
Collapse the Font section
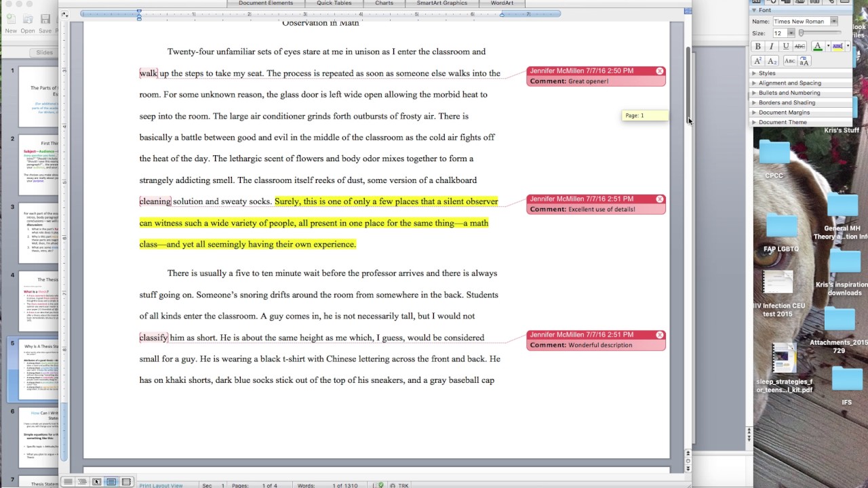point(753,10)
